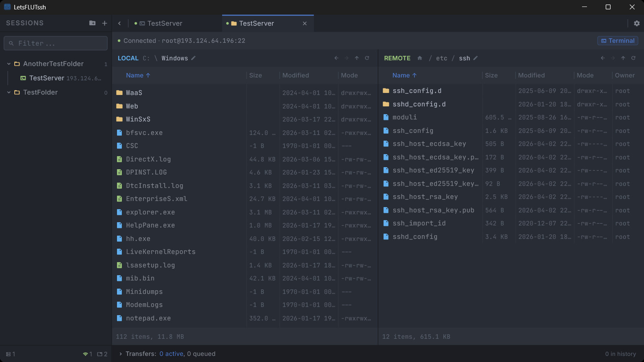The width and height of the screenshot is (644, 362).
Task: Select the sshd_config file in remote pane
Action: [x=415, y=237]
